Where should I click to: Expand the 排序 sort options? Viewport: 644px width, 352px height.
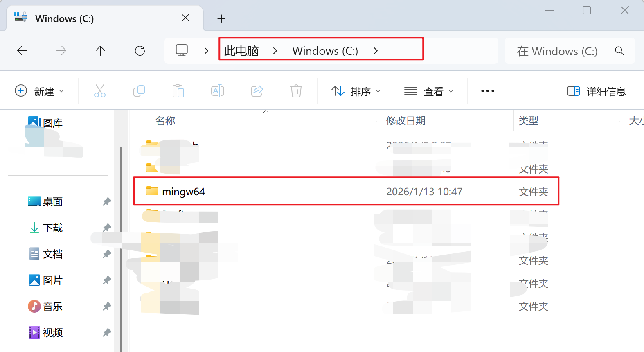point(356,91)
